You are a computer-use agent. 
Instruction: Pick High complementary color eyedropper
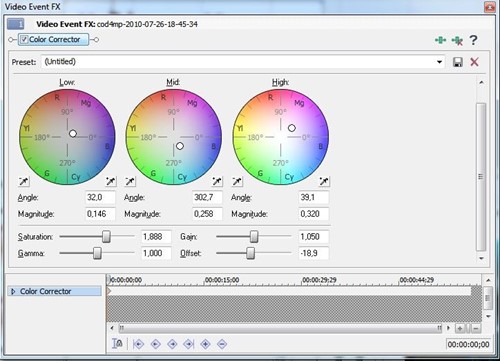click(237, 181)
